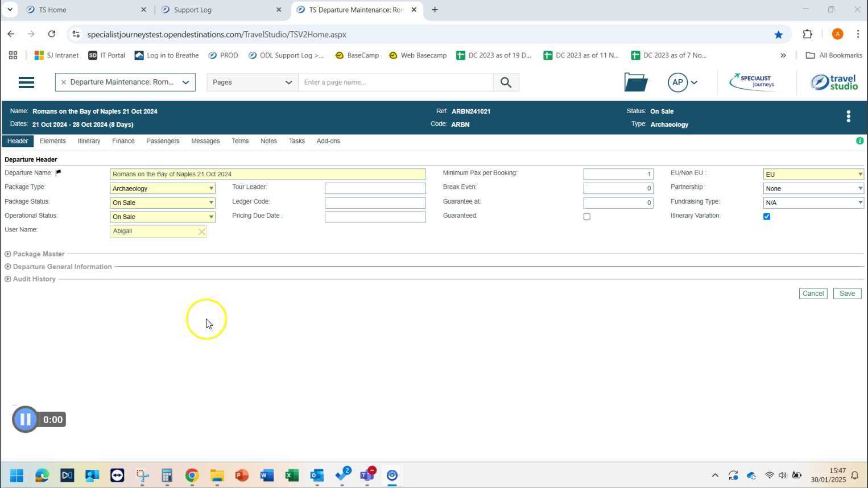Go to the Passengers tab

[x=163, y=141]
